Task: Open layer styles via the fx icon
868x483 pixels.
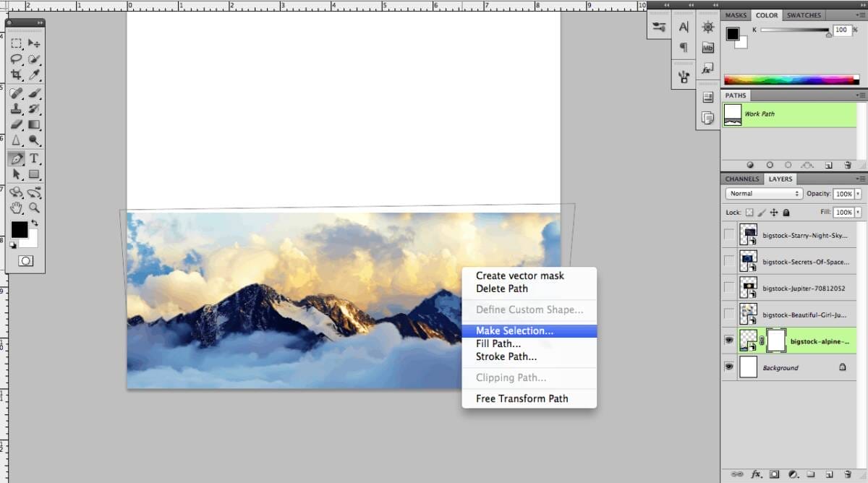Action: (756, 474)
